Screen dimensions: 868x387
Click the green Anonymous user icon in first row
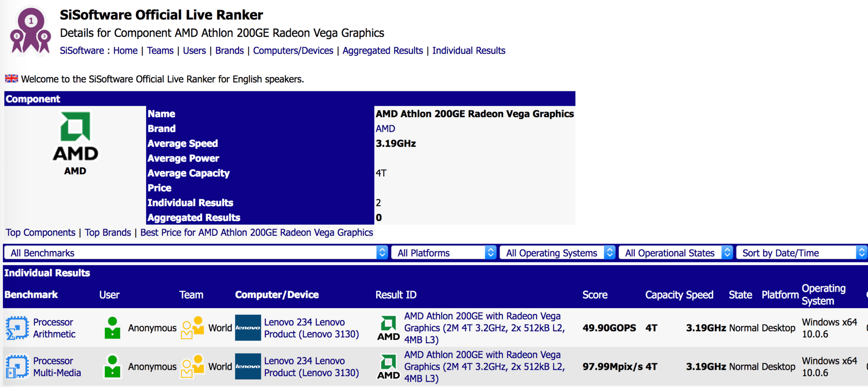click(112, 328)
